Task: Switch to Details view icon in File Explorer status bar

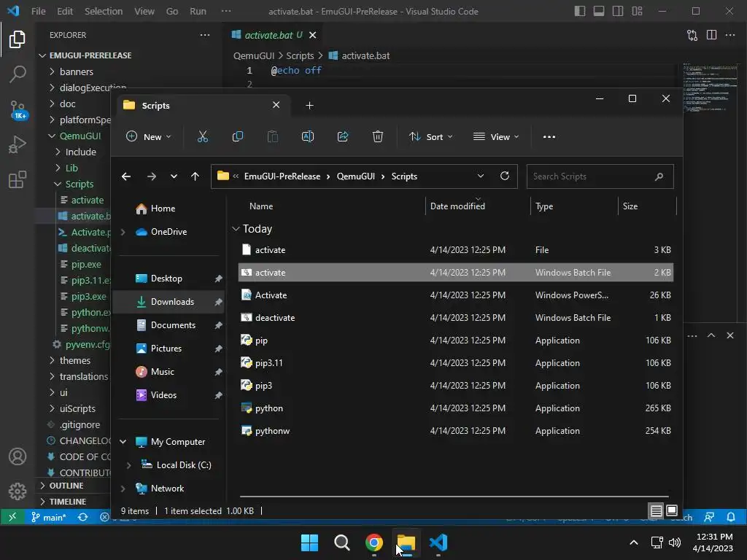Action: tap(656, 511)
